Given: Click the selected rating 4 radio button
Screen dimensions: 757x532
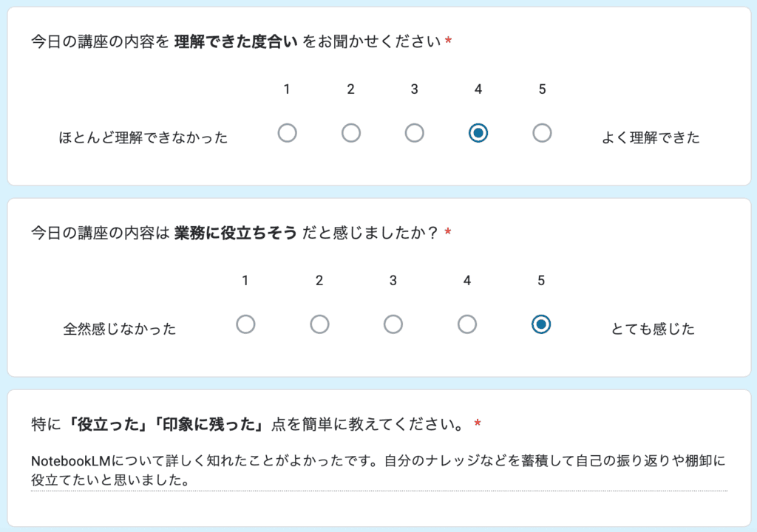Looking at the screenshot, I should [x=478, y=133].
